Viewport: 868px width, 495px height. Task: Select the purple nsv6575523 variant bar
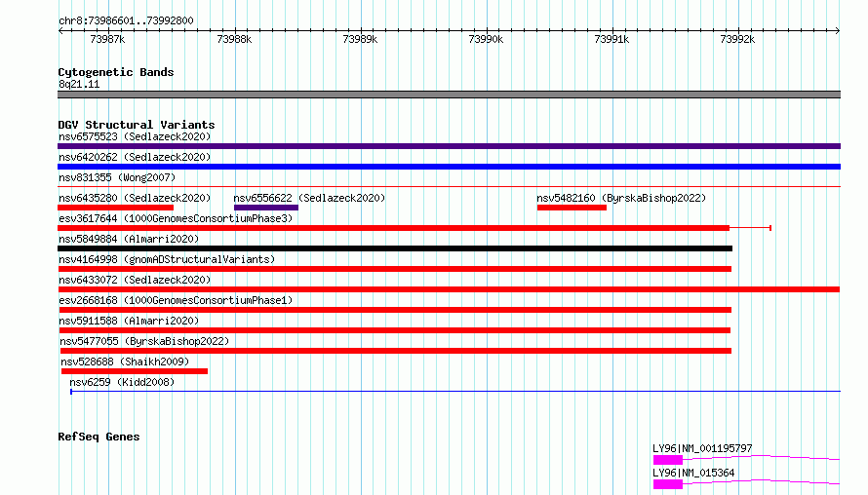[449, 146]
